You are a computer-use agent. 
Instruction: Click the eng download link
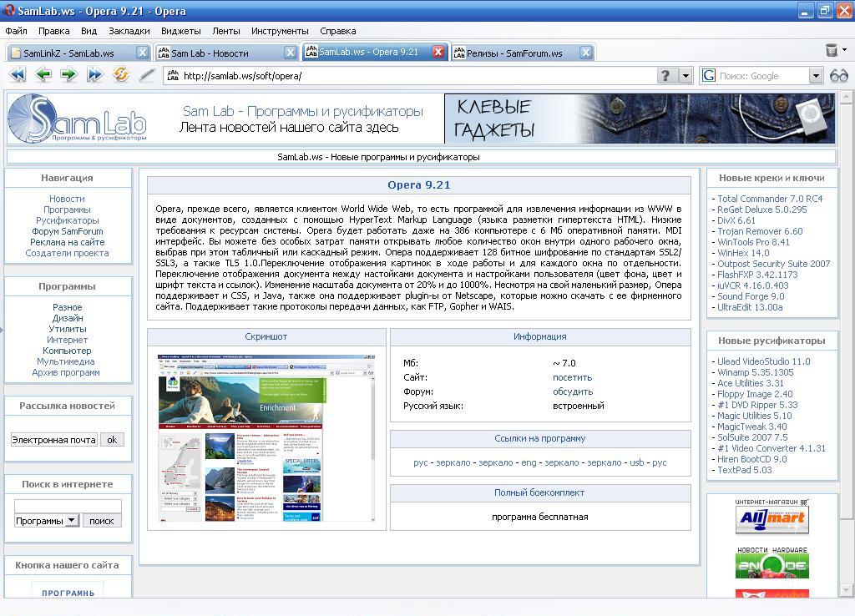[529, 462]
